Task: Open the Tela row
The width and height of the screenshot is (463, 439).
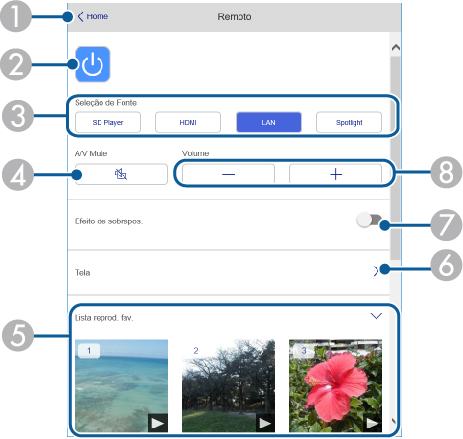Action: (229, 272)
